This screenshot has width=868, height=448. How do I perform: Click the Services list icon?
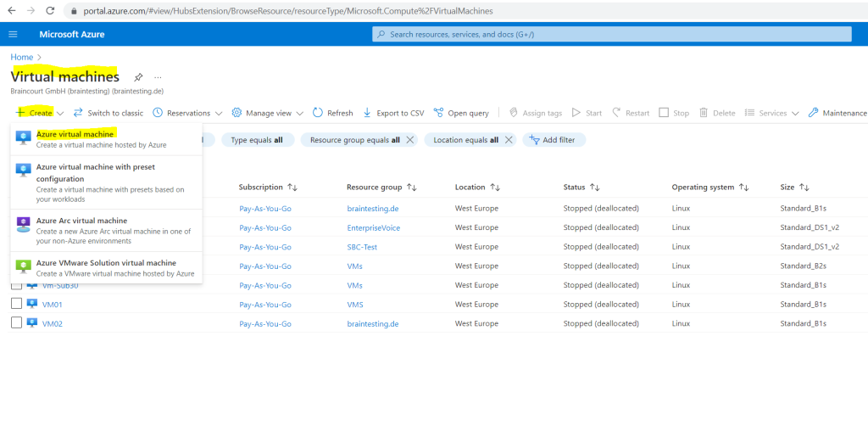pyautogui.click(x=750, y=113)
